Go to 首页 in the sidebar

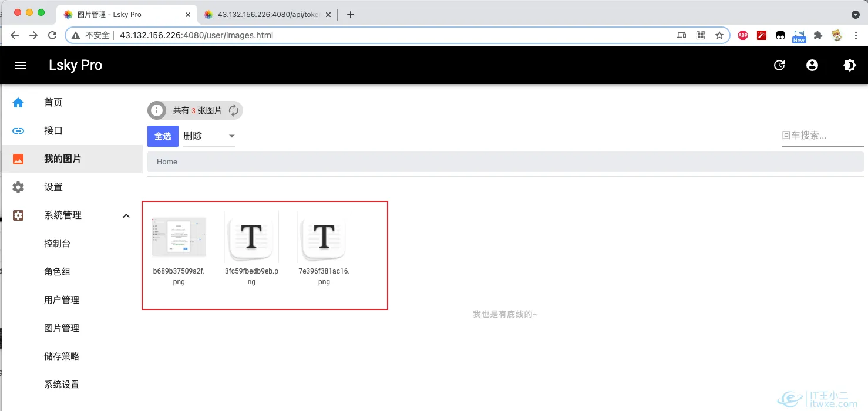(x=53, y=103)
